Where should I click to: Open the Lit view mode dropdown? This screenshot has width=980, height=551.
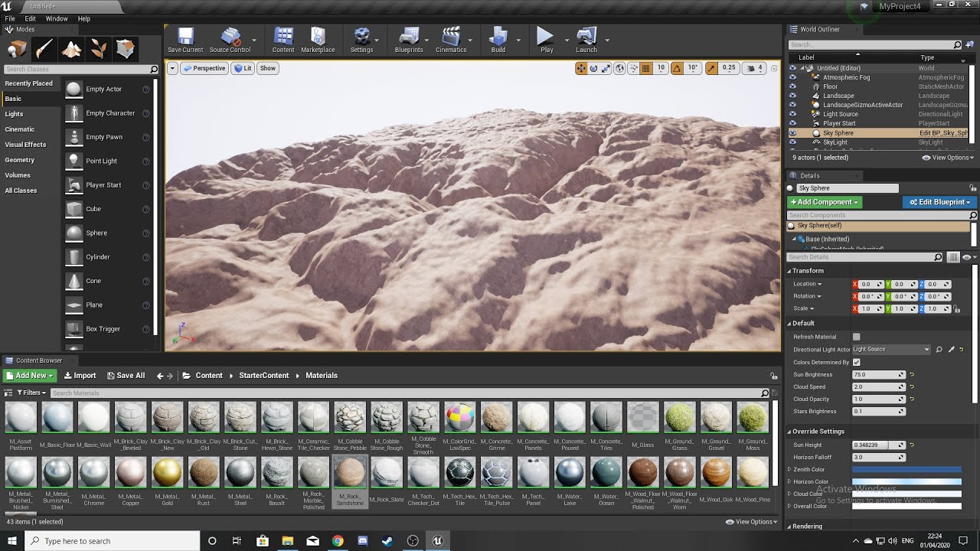243,68
